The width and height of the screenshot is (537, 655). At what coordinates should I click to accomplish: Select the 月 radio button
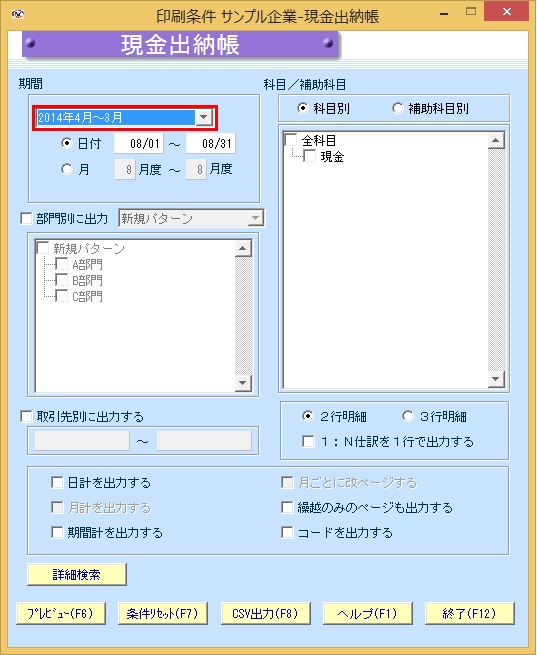tap(66, 169)
